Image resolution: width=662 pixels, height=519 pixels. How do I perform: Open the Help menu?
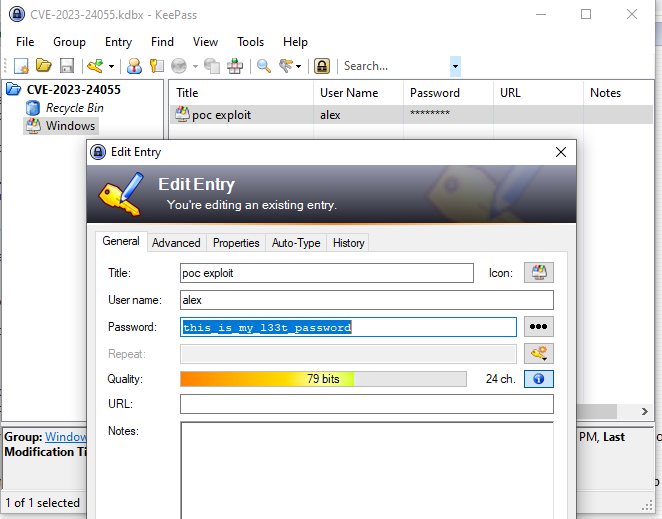coord(295,42)
